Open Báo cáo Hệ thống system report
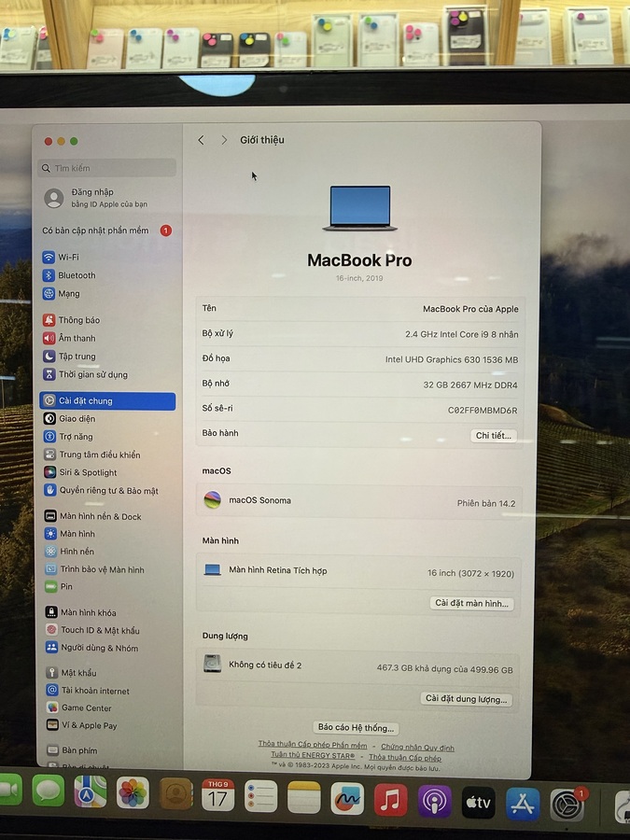Viewport: 630px width, 840px height. click(356, 727)
